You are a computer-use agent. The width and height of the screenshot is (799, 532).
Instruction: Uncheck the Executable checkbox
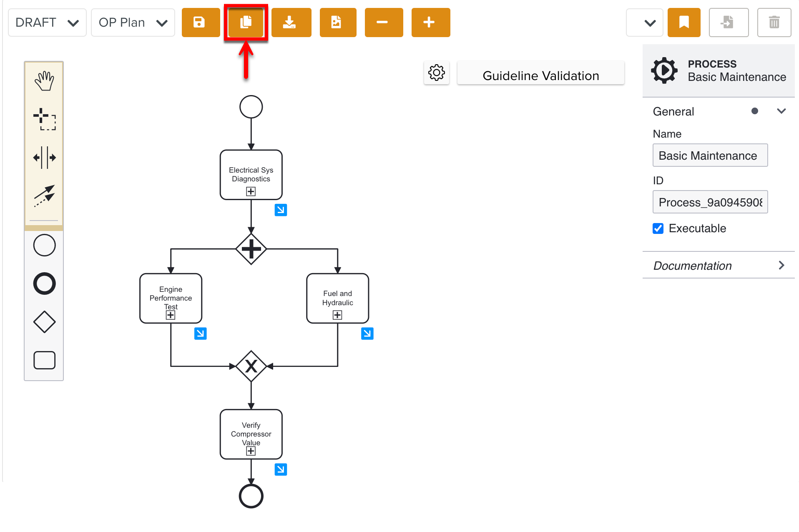(x=658, y=228)
